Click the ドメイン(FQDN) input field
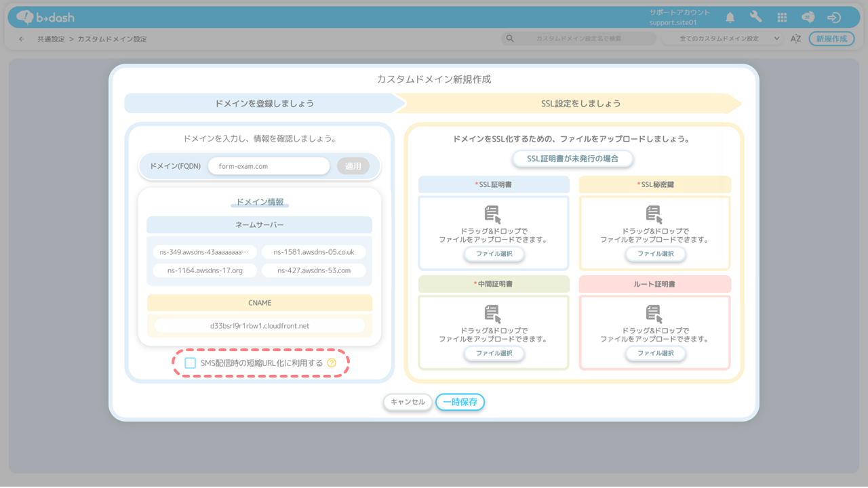The width and height of the screenshot is (868, 488). (269, 166)
